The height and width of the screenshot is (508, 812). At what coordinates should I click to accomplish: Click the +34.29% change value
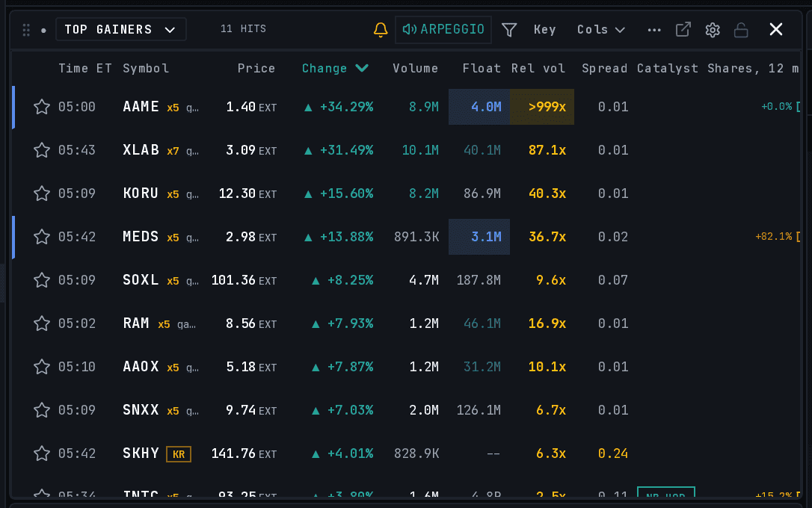(346, 107)
